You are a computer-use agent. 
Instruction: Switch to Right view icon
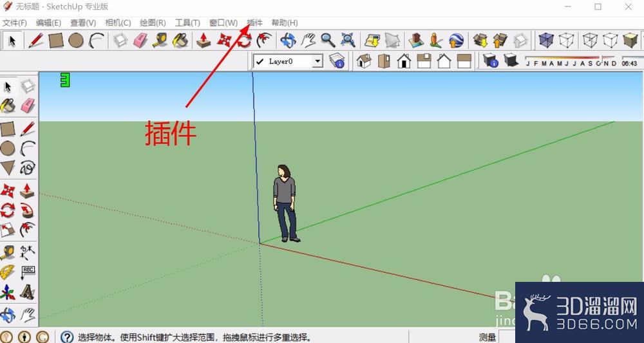pos(424,60)
